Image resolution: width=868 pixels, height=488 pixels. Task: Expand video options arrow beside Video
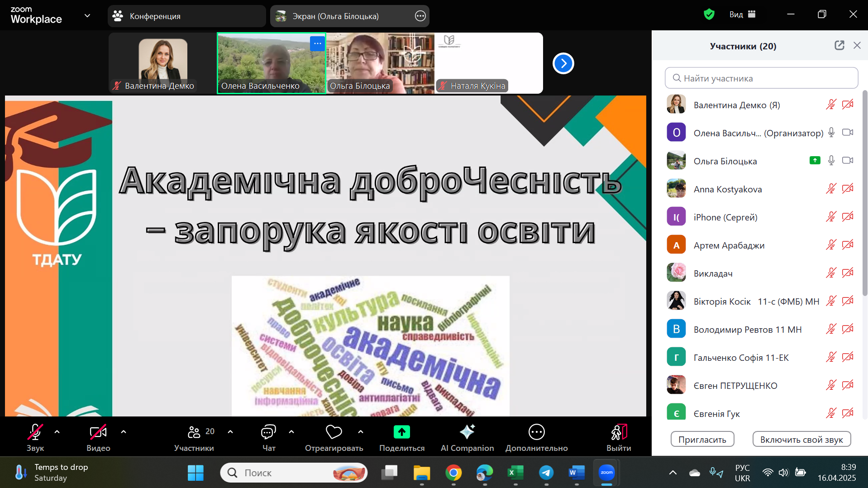tap(124, 432)
